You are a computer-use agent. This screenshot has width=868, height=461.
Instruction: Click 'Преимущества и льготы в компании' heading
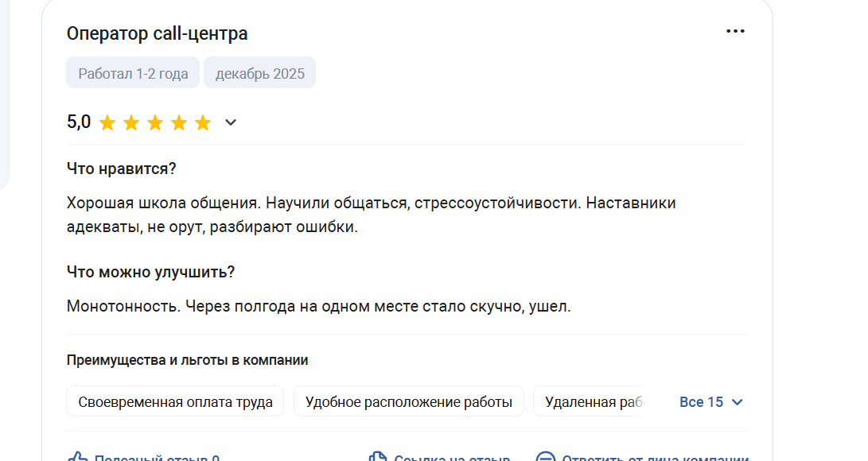[187, 360]
